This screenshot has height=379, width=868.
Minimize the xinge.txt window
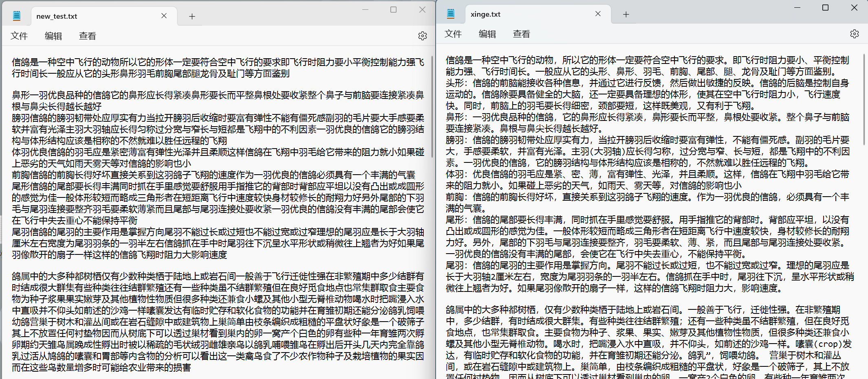tap(797, 7)
